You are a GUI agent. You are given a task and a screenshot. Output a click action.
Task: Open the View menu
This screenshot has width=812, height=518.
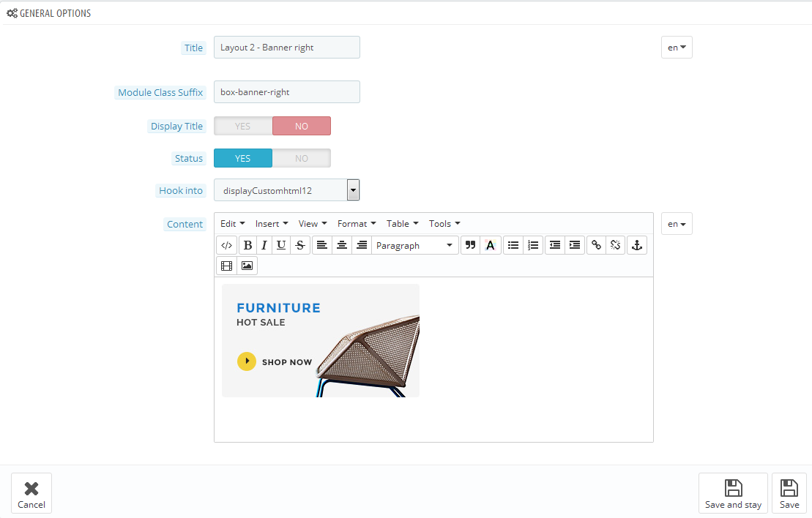tap(312, 224)
